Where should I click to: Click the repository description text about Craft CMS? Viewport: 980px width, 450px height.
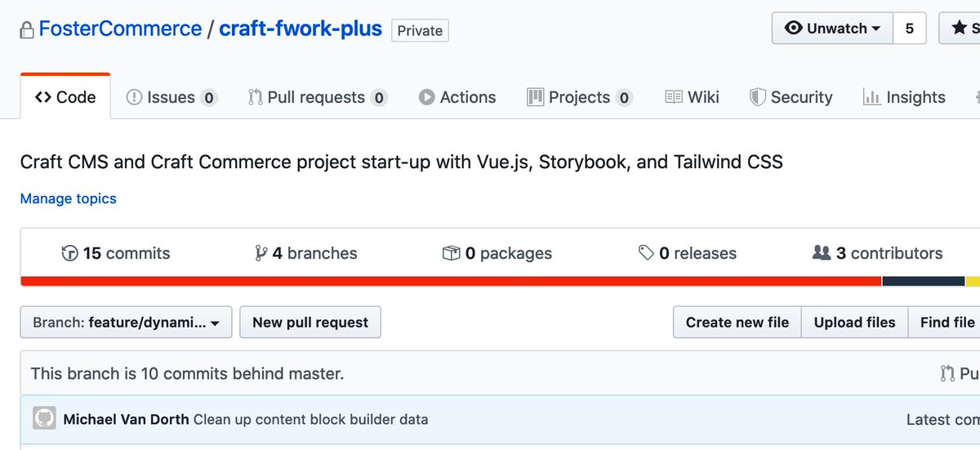coord(401,162)
